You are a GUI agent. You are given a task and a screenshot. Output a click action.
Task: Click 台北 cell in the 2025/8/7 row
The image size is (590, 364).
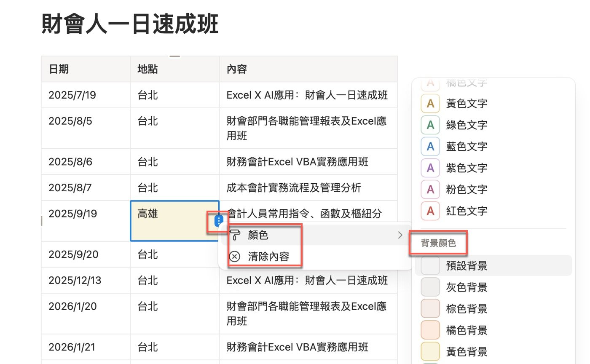(174, 187)
